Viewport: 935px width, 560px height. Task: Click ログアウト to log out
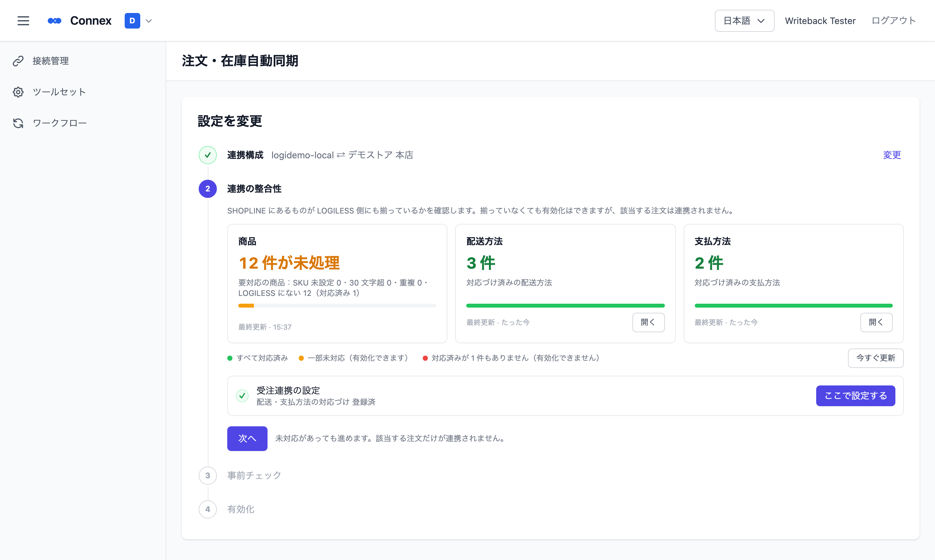tap(893, 21)
